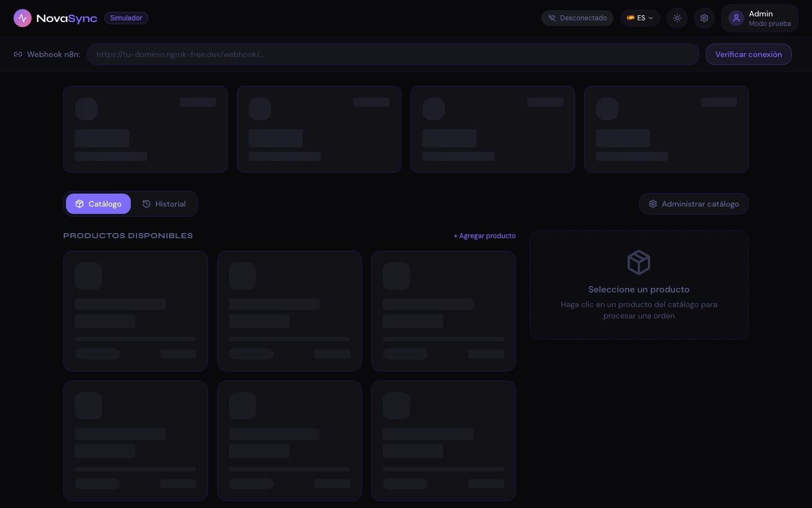Image resolution: width=812 pixels, height=508 pixels.
Task: Click the Admin user avatar icon
Action: point(736,18)
